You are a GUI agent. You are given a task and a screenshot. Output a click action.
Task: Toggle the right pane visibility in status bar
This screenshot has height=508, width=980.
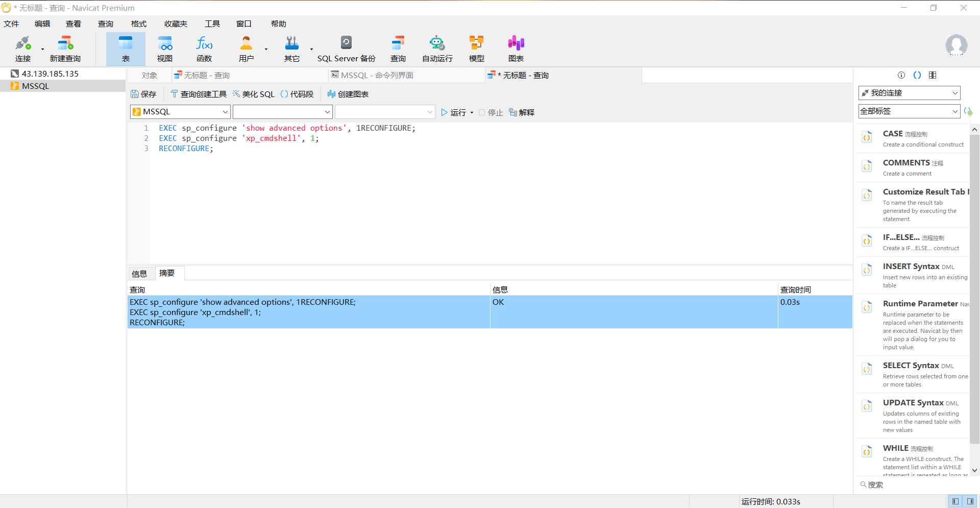tap(970, 501)
